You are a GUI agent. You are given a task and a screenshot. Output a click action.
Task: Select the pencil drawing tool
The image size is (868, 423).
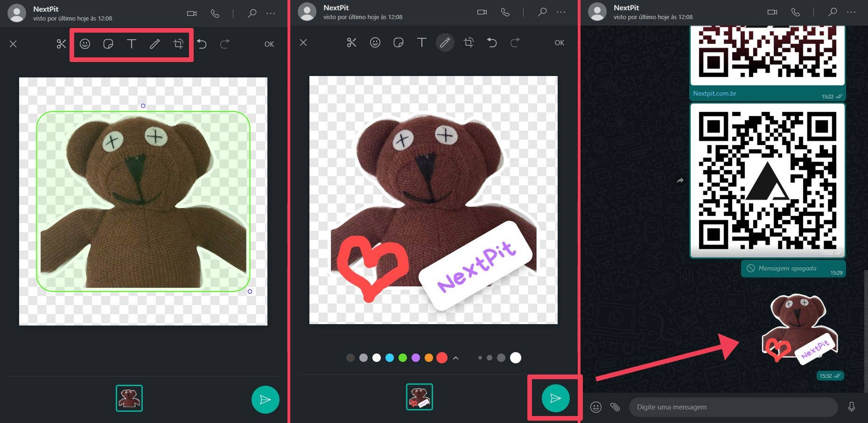(445, 42)
